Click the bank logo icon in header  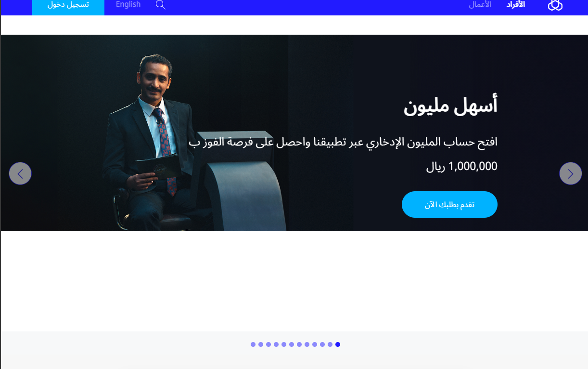(555, 5)
